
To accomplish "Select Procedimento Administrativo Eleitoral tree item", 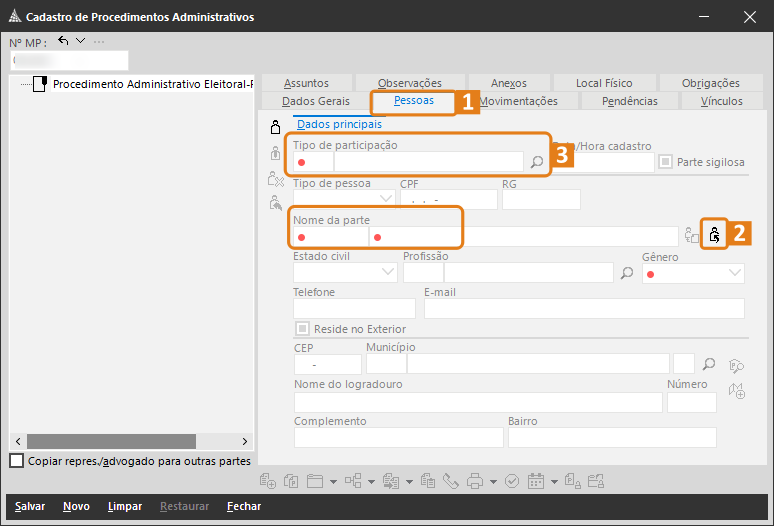I will (153, 84).
